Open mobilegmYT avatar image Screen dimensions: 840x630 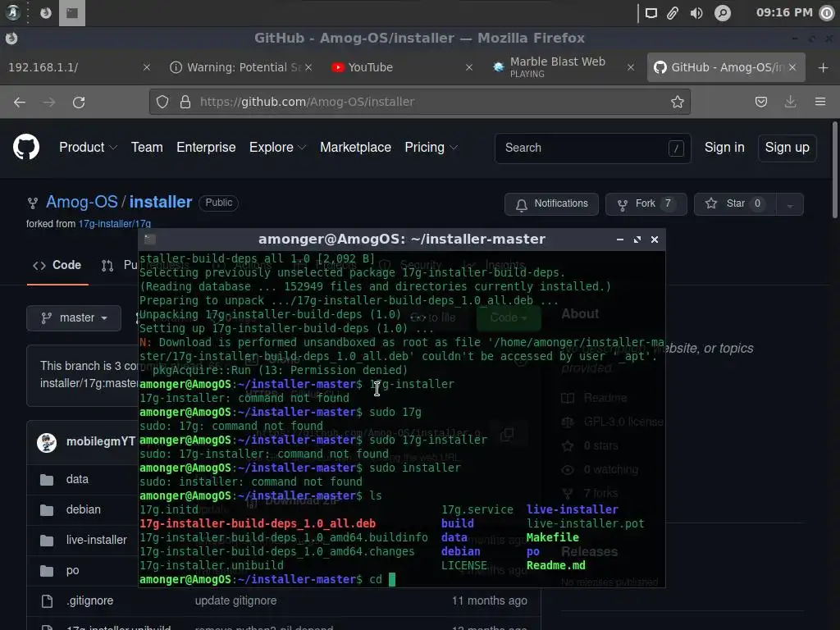47,442
